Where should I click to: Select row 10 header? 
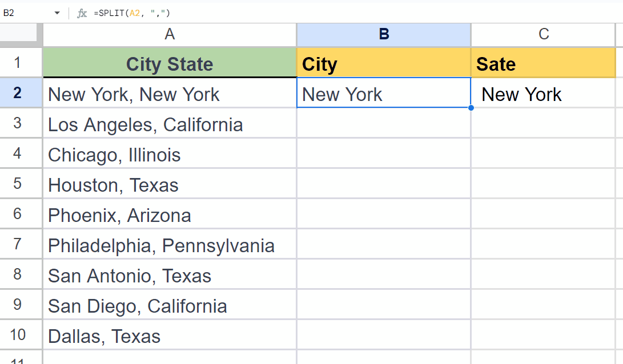21,336
